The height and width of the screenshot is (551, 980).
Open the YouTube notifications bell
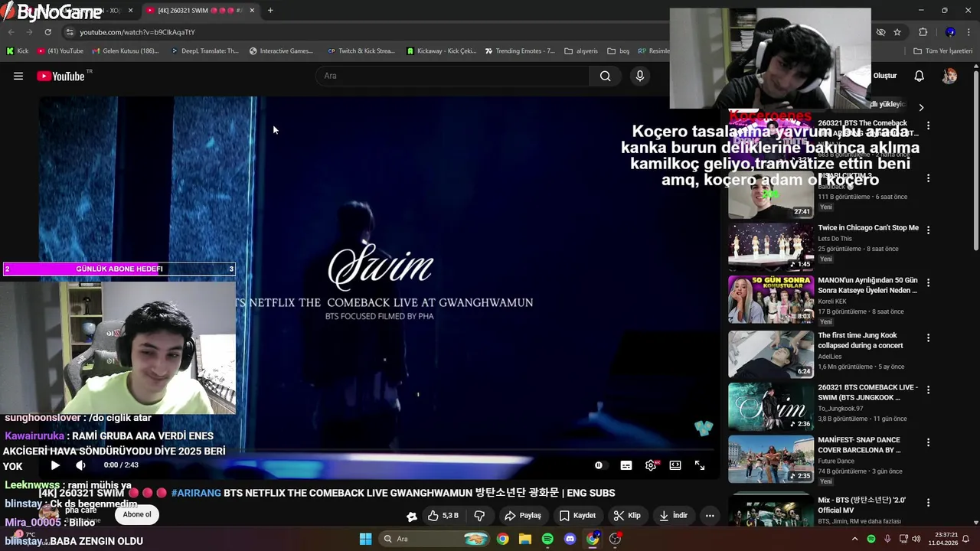[920, 76]
